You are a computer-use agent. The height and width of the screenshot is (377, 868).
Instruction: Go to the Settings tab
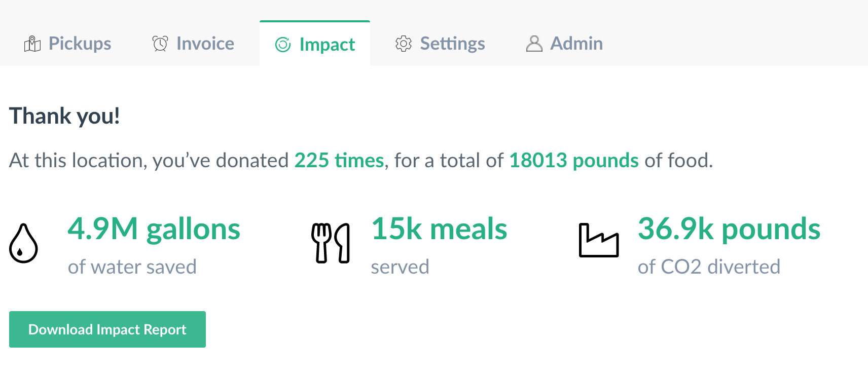(452, 44)
